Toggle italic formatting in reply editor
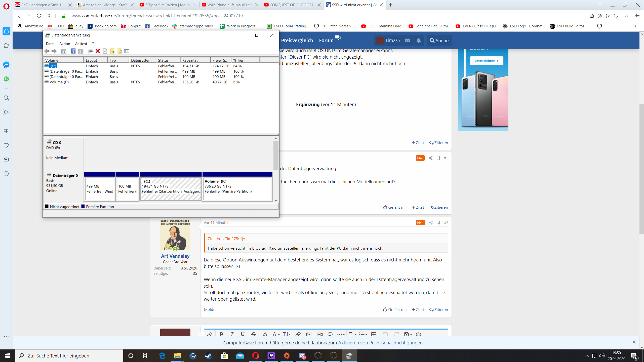This screenshot has width=644, height=362. pos(232,334)
